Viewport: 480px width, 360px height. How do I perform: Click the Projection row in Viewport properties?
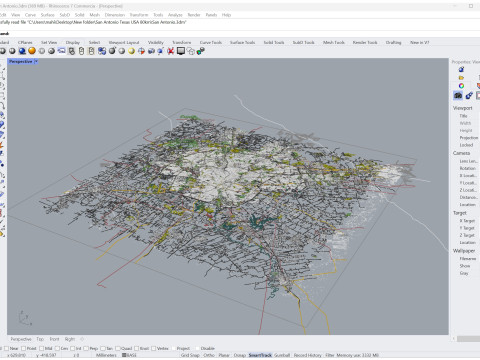468,138
